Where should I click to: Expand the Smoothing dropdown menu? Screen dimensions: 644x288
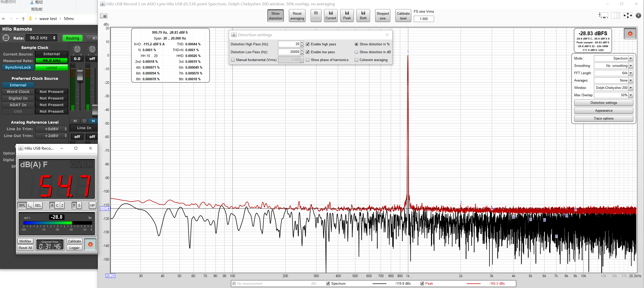click(631, 65)
